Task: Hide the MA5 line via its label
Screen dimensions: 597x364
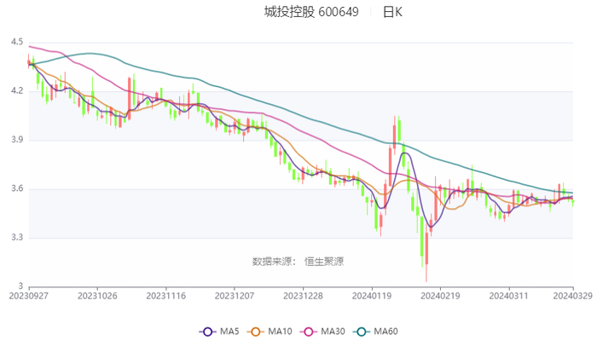Action: (230, 331)
